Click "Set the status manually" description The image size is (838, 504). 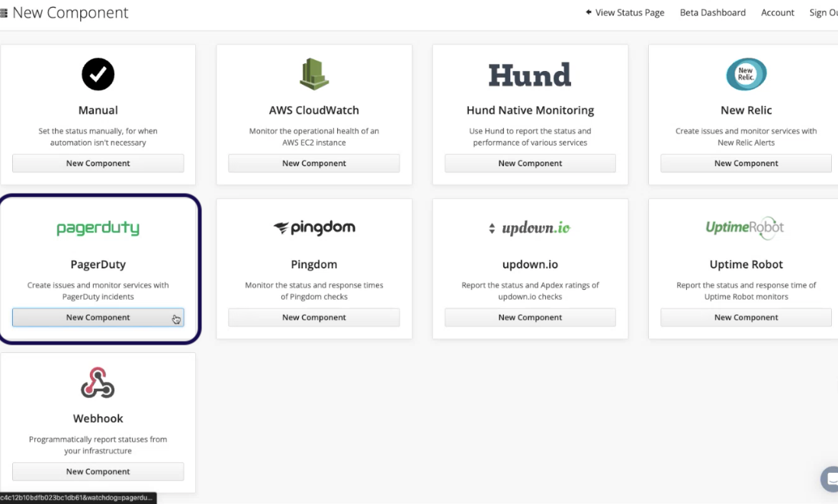98,136
